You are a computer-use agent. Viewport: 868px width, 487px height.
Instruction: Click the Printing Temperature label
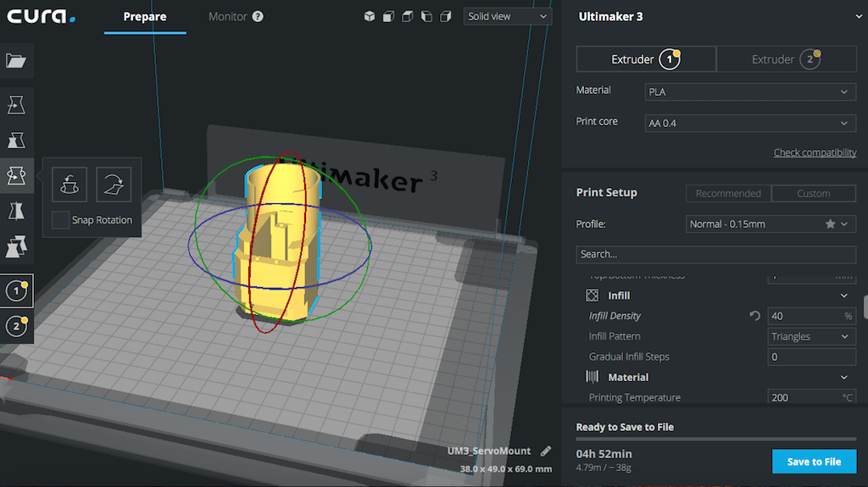[634, 397]
